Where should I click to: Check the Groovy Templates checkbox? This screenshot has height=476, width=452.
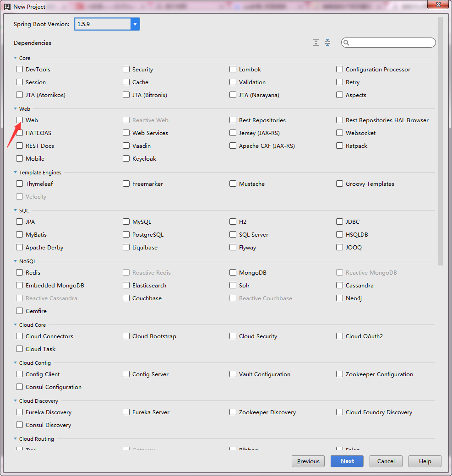coord(339,184)
